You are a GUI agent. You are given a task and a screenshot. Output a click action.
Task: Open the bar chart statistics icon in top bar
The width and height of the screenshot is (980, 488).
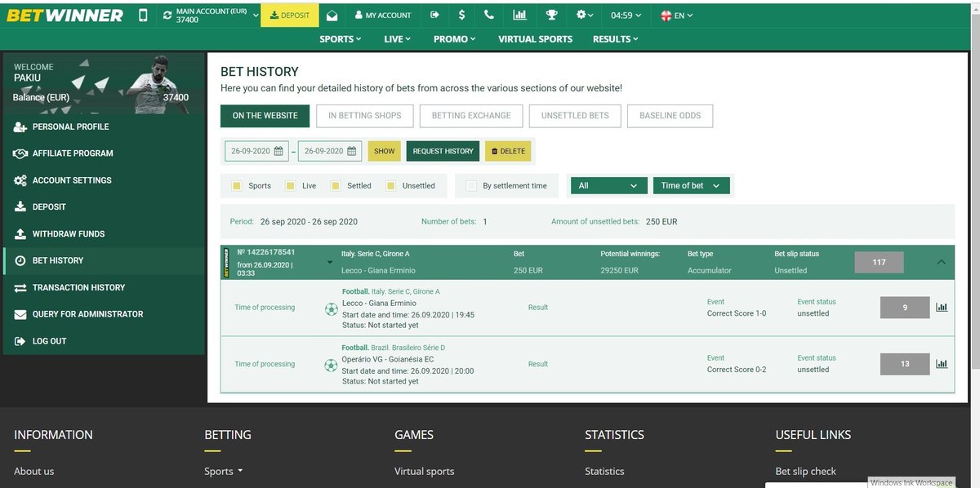(519, 15)
